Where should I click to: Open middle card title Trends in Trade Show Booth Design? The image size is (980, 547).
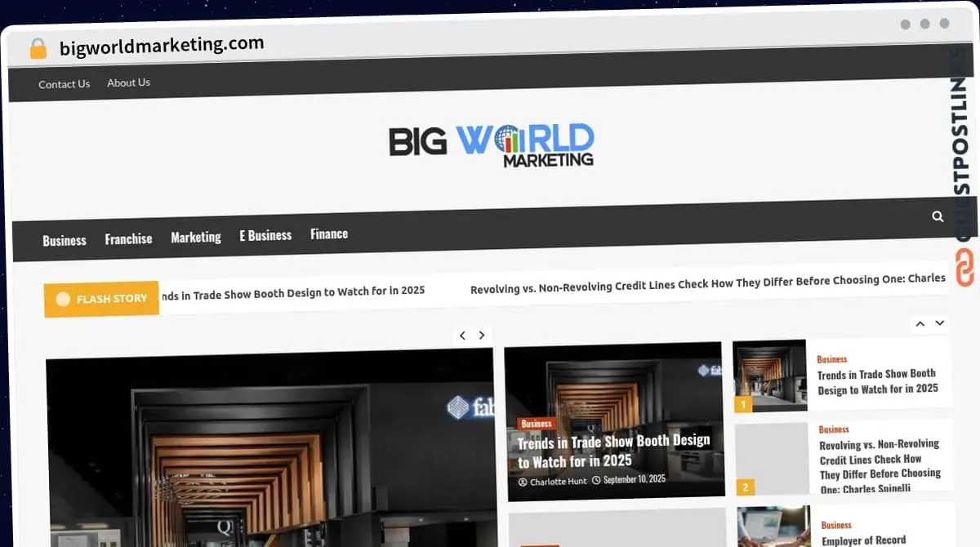point(614,451)
